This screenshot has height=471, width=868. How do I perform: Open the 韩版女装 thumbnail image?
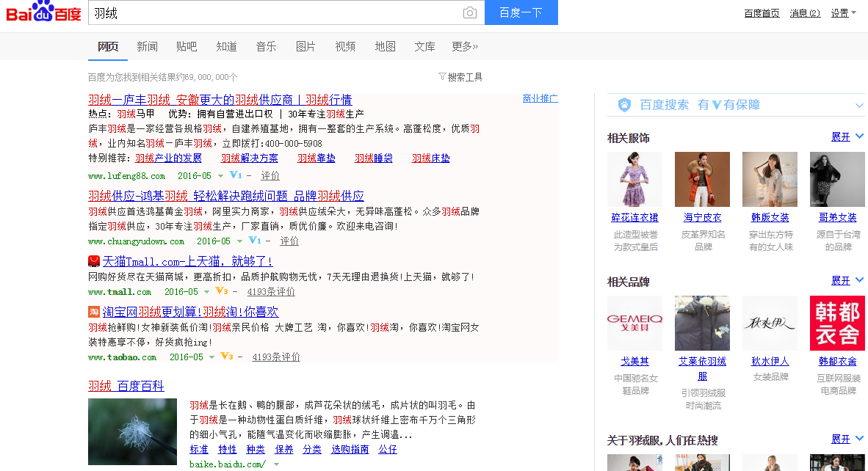point(770,180)
